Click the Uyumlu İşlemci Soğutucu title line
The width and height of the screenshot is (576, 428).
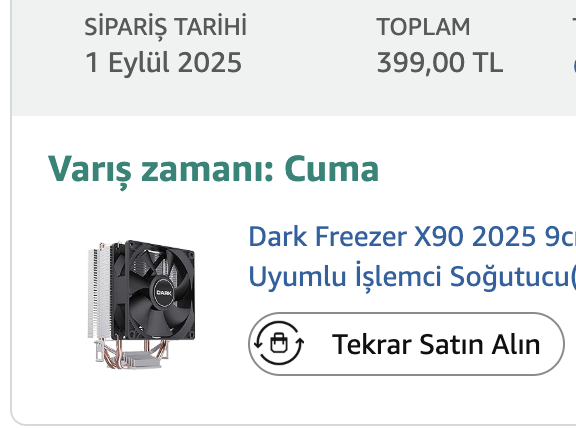click(412, 276)
